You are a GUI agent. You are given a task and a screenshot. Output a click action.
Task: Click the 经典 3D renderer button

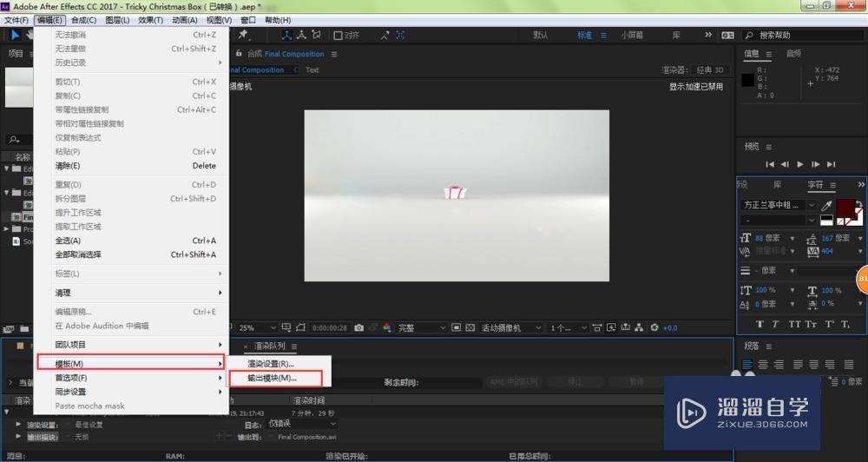(710, 70)
